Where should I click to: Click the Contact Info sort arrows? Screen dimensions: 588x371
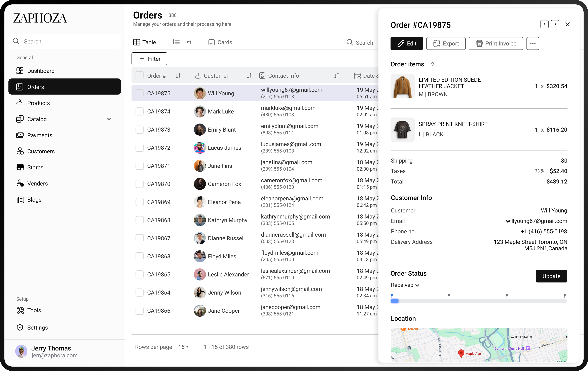(336, 76)
